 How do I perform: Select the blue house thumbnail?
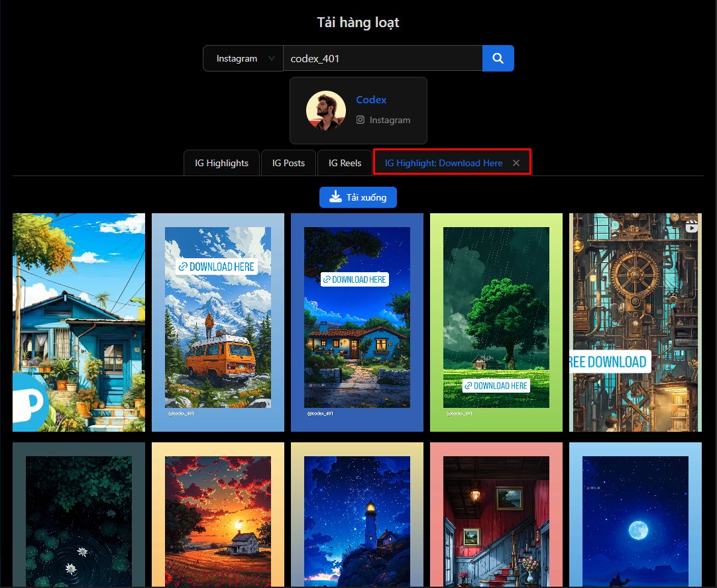coord(79,322)
